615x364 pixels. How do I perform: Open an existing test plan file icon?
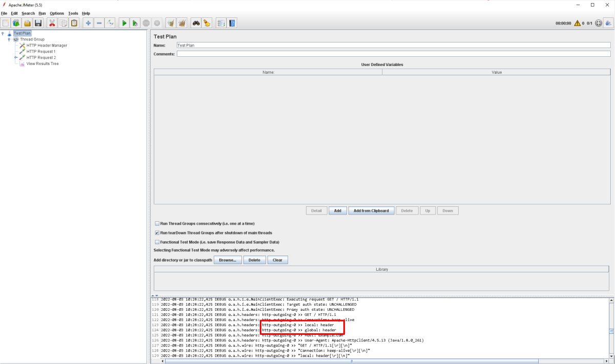pos(27,23)
